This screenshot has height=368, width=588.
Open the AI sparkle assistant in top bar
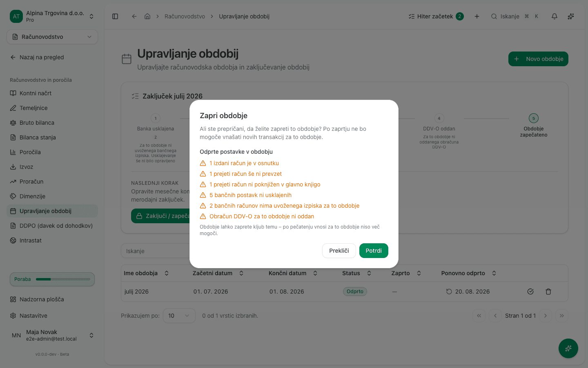coord(571,16)
